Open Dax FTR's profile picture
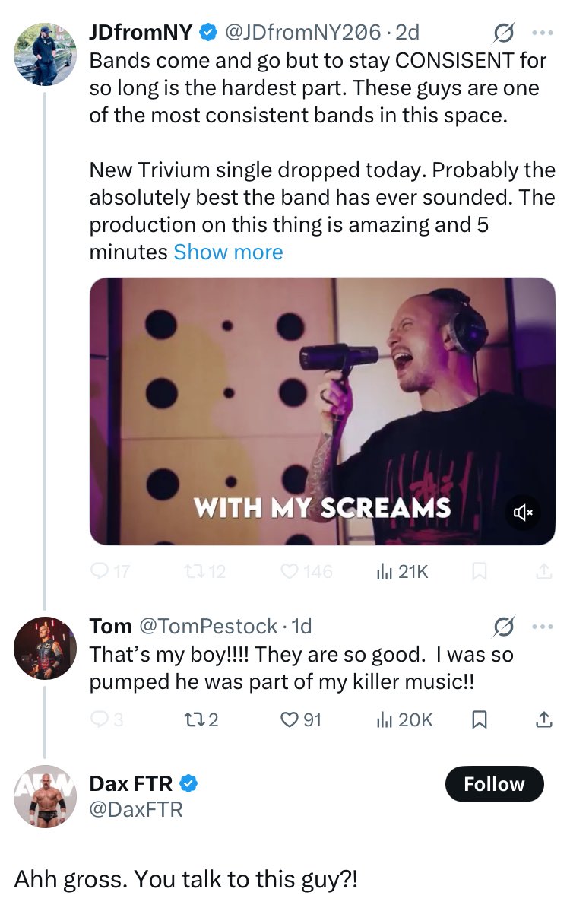Image resolution: width=570 pixels, height=924 pixels. [45, 795]
